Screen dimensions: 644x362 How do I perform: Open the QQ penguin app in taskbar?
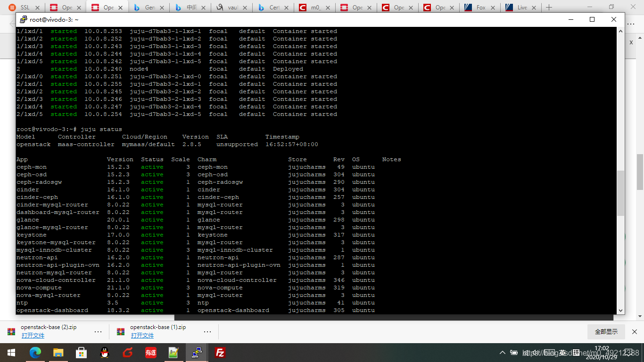tap(105, 353)
